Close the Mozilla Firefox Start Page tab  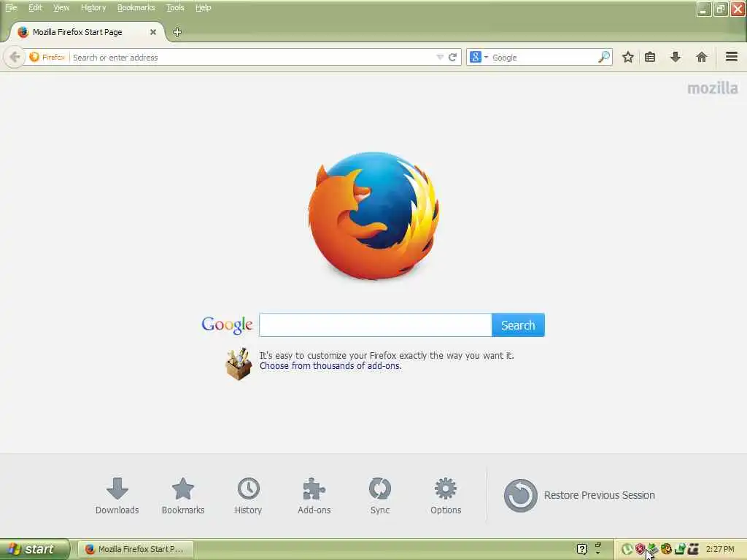tap(153, 32)
